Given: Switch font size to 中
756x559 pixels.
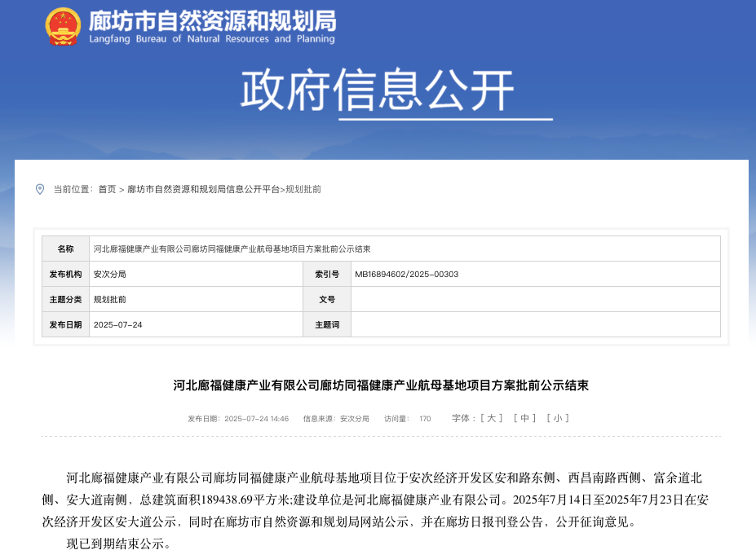Looking at the screenshot, I should pos(524,418).
